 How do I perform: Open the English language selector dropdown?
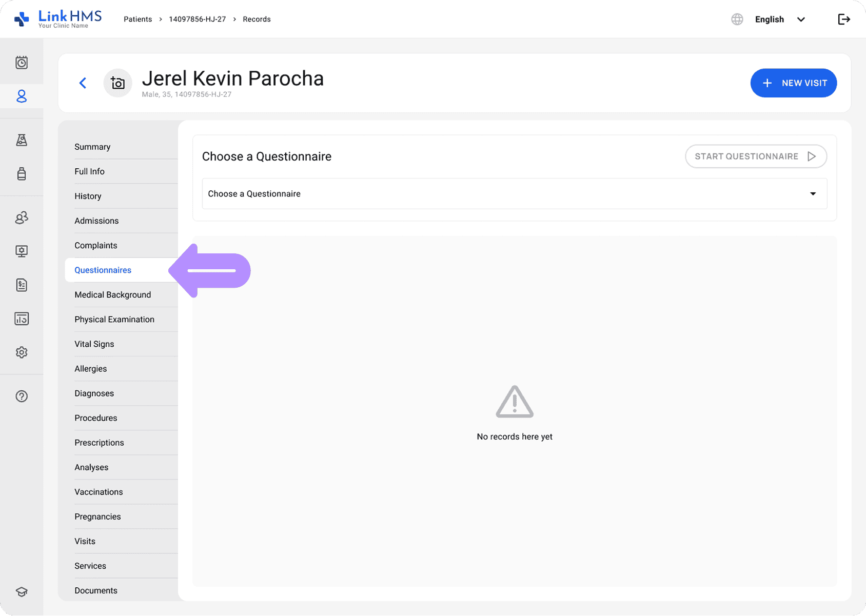tap(779, 19)
